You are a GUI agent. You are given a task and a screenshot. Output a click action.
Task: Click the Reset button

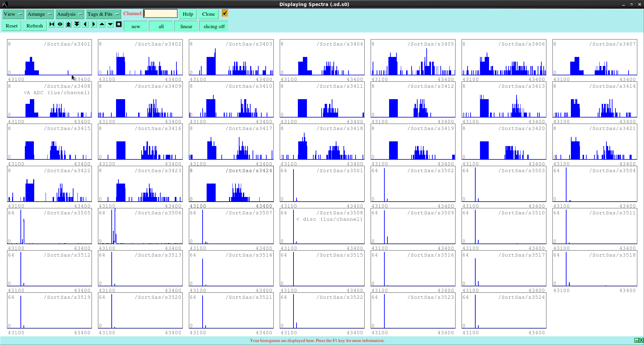click(12, 26)
